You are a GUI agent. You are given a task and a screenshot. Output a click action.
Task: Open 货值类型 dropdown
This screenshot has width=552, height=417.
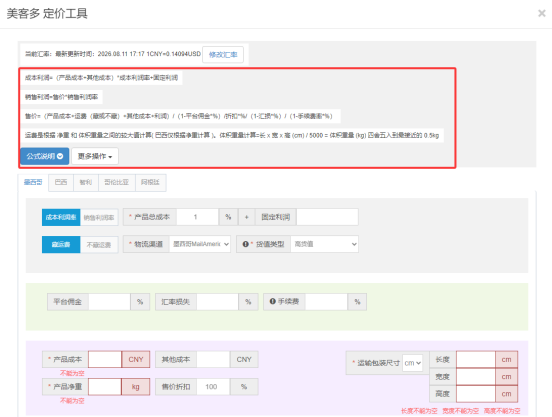click(325, 244)
